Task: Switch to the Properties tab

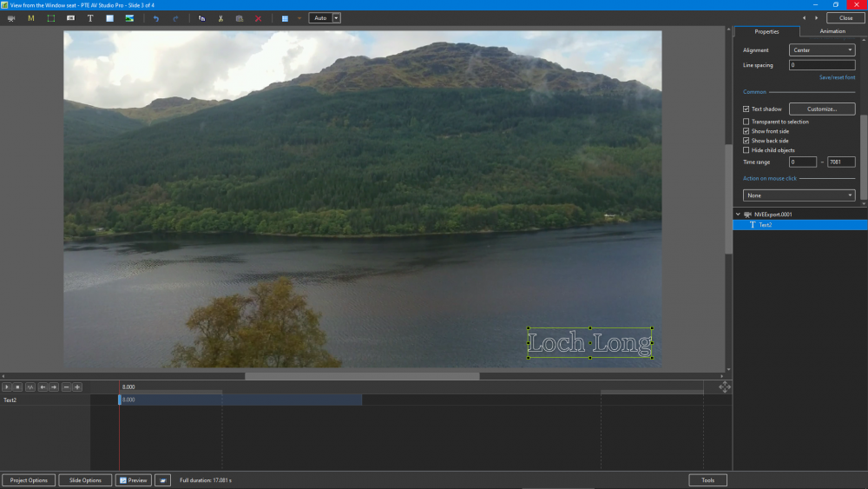Action: pos(766,31)
